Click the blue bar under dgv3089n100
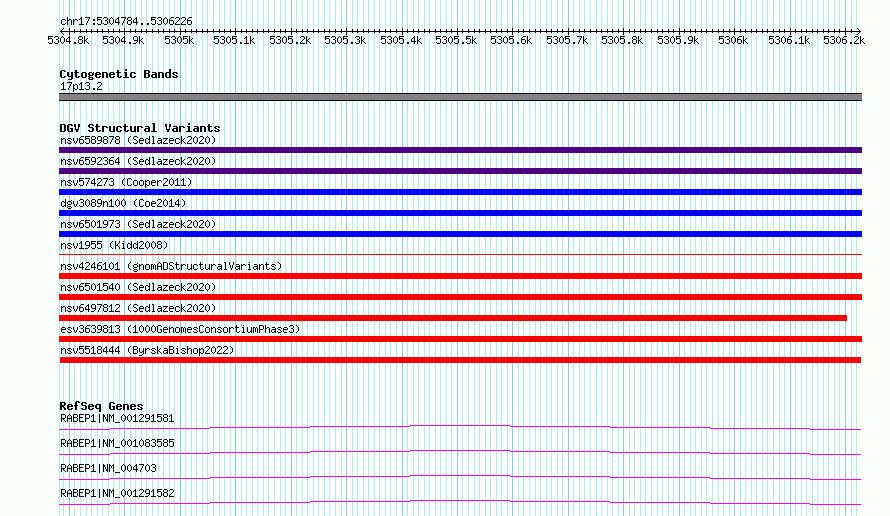890x516 pixels. pyautogui.click(x=460, y=213)
